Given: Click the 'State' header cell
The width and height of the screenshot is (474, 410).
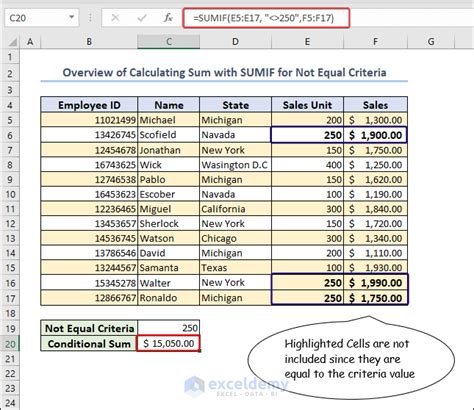Looking at the screenshot, I should 236,105.
